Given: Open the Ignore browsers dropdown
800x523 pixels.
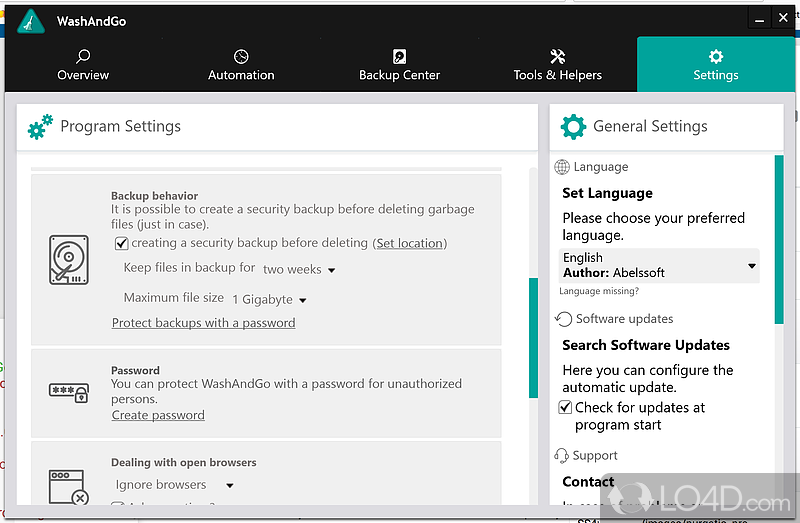Looking at the screenshot, I should click(174, 485).
